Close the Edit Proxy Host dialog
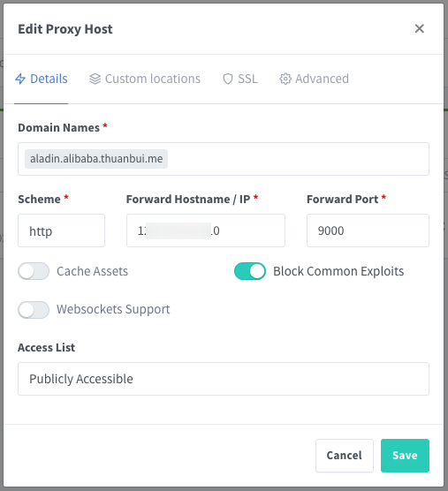This screenshot has width=448, height=491. (419, 28)
